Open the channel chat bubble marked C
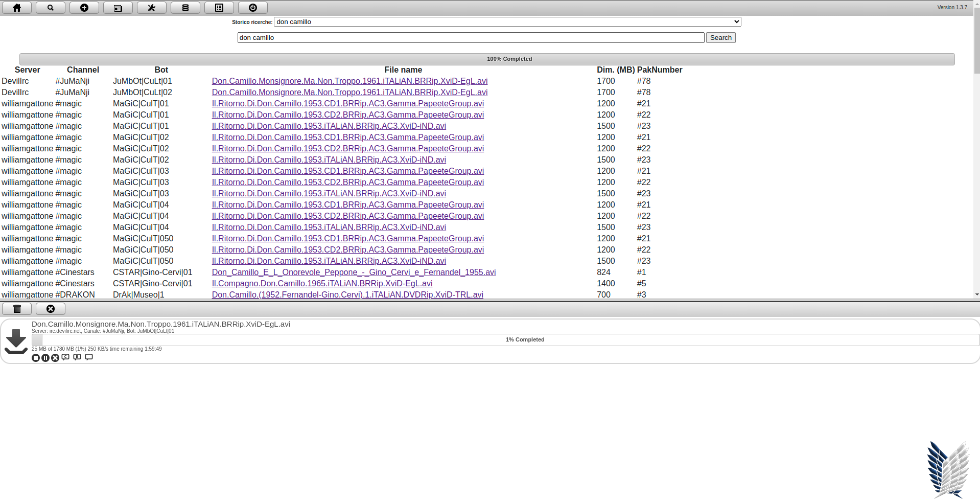Image resolution: width=980 pixels, height=501 pixels. 65,357
